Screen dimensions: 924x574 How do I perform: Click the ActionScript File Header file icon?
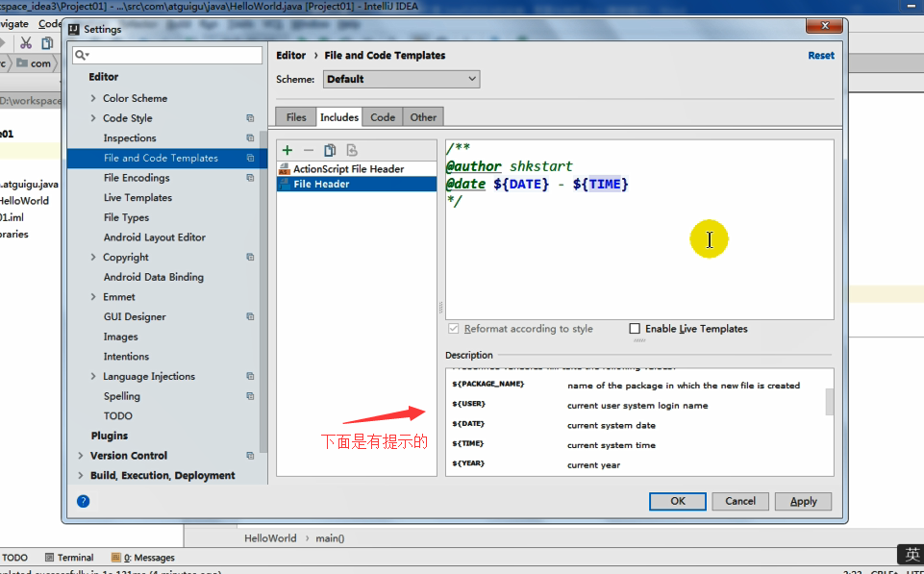(285, 169)
